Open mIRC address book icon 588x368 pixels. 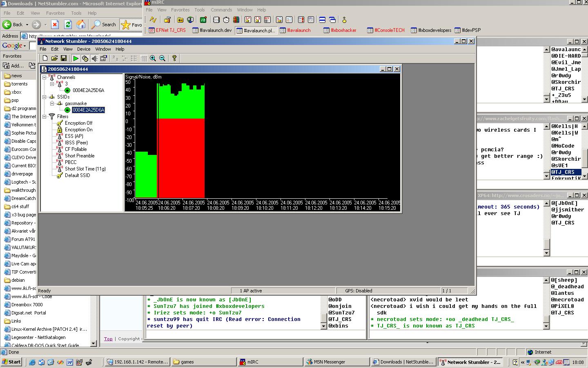[x=216, y=20]
